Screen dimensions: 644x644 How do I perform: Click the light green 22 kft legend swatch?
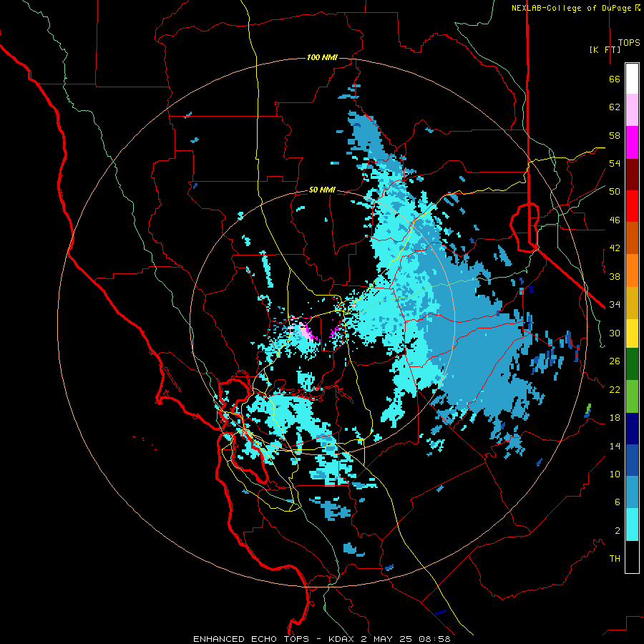[632, 396]
